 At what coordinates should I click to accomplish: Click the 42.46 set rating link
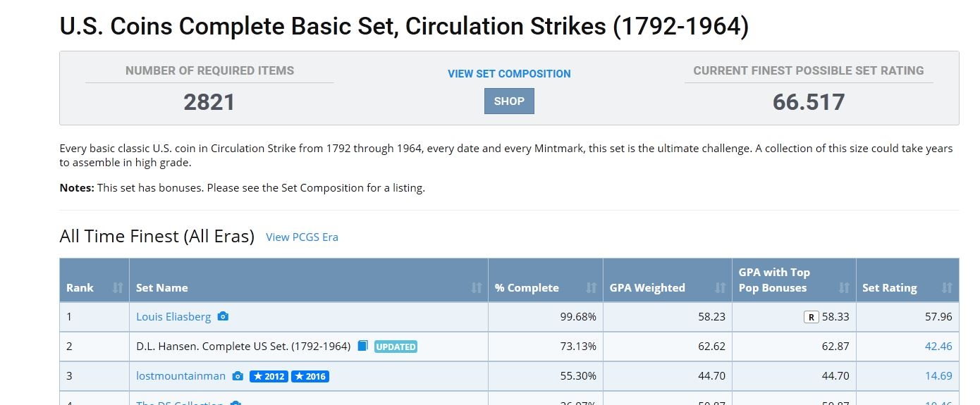click(x=938, y=346)
